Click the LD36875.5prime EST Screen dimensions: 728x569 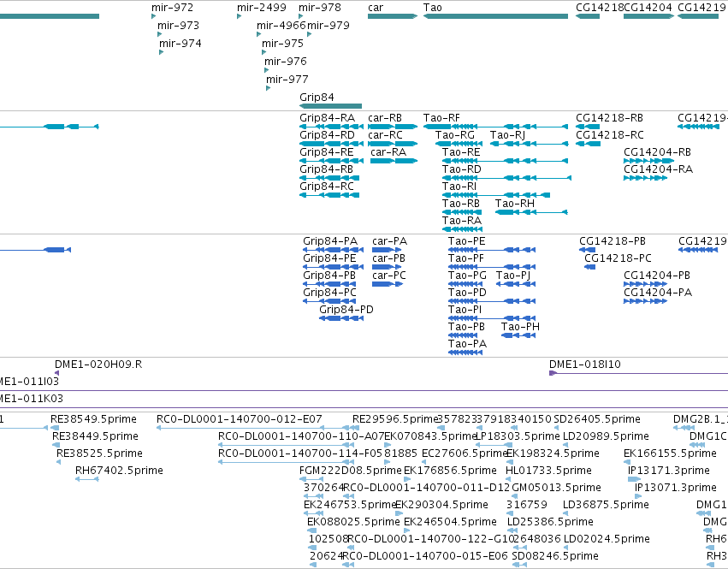565,513
